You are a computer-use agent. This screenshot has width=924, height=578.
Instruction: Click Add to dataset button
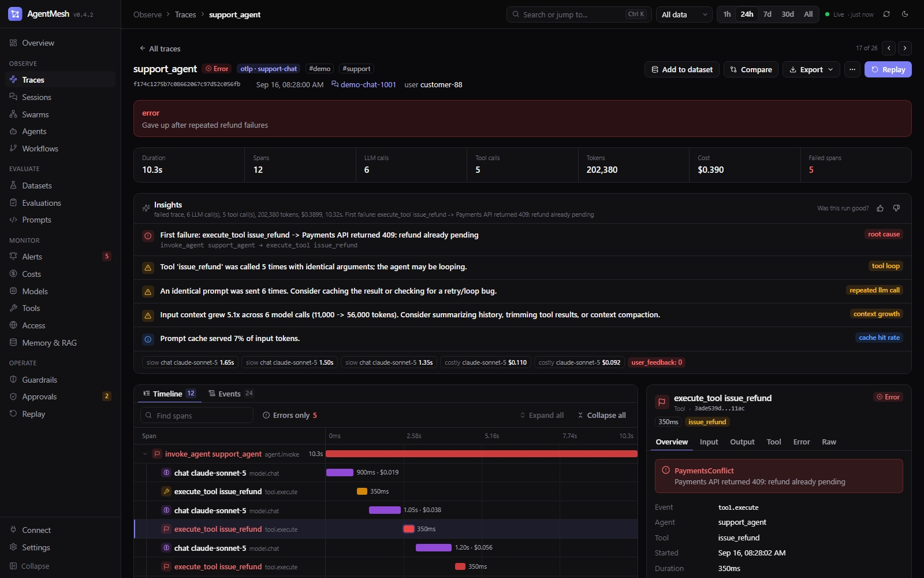click(x=682, y=69)
